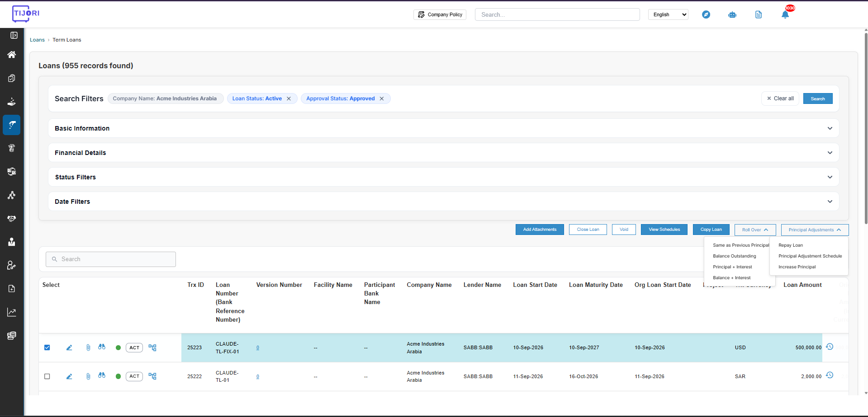Toggle the sidebar collapse icon
This screenshot has width=868, height=417.
click(x=14, y=35)
